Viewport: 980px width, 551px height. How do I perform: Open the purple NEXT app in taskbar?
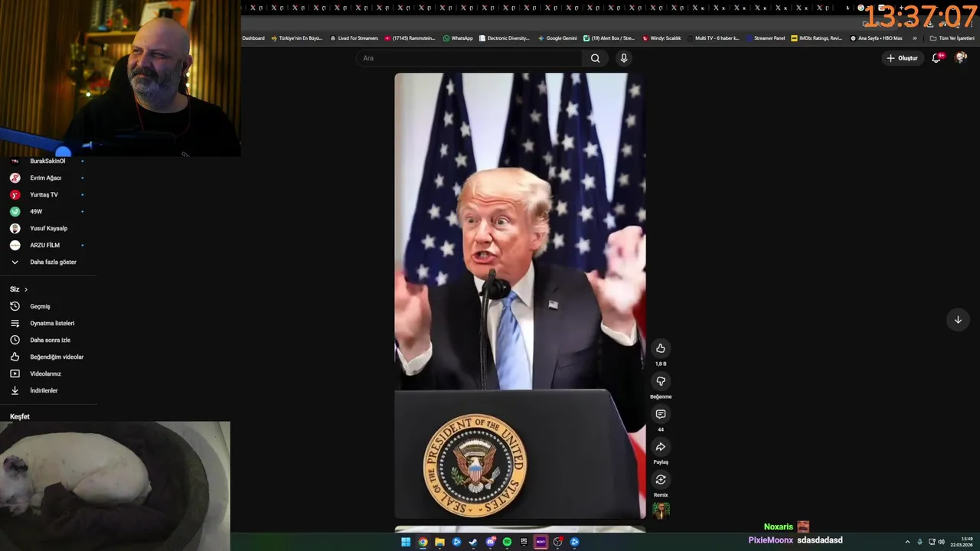pos(541,542)
